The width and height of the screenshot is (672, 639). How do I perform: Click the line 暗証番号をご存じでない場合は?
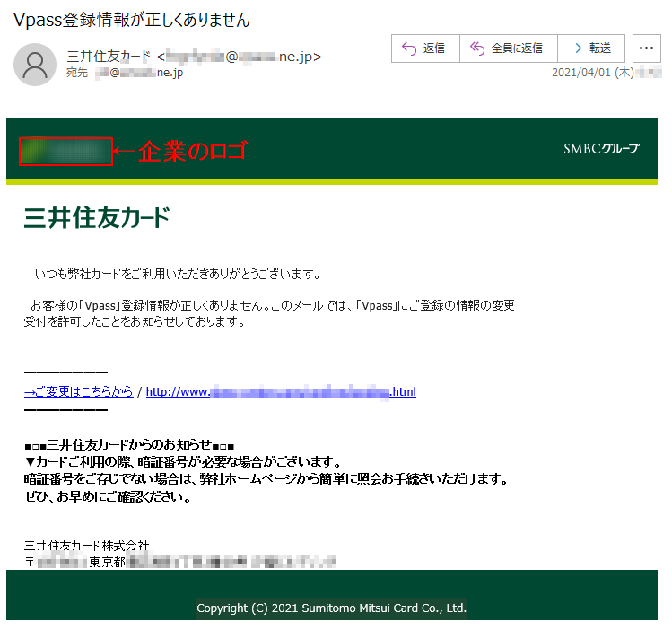point(266,478)
